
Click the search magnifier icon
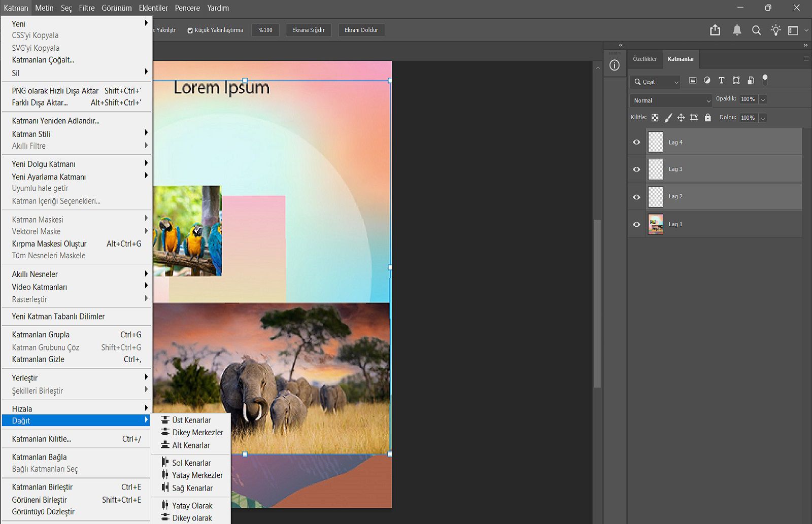[x=756, y=30]
